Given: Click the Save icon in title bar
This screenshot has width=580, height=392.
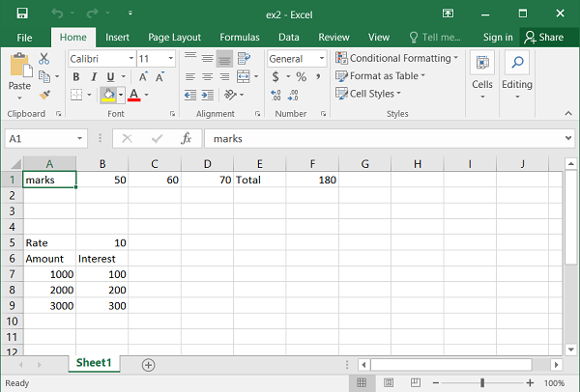Looking at the screenshot, I should 21,14.
